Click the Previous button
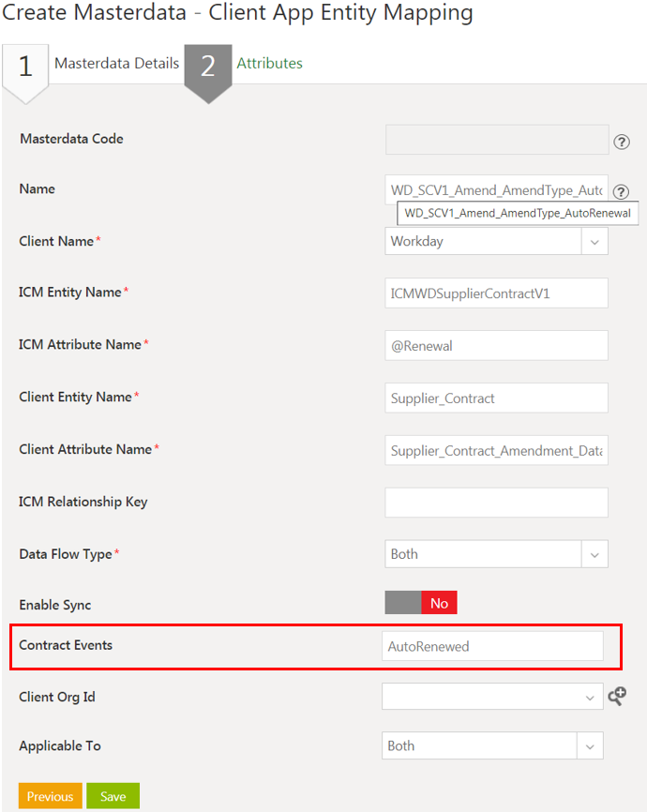The image size is (647, 812). [50, 795]
